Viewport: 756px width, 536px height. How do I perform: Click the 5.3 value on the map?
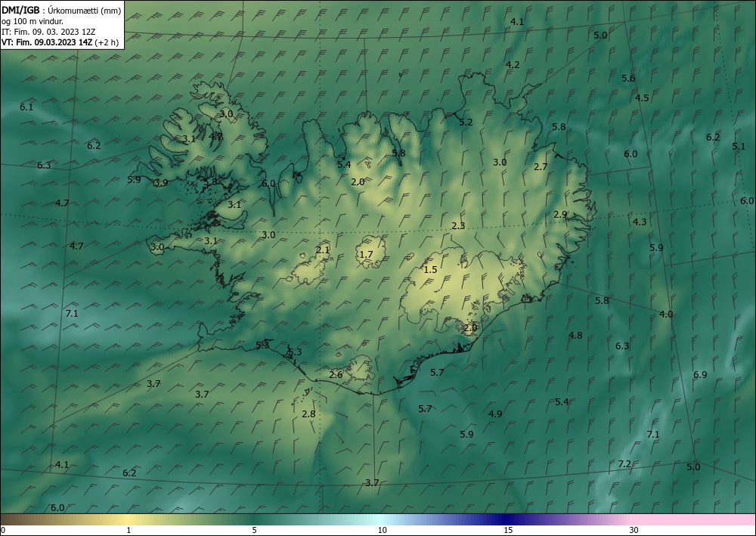(295, 352)
